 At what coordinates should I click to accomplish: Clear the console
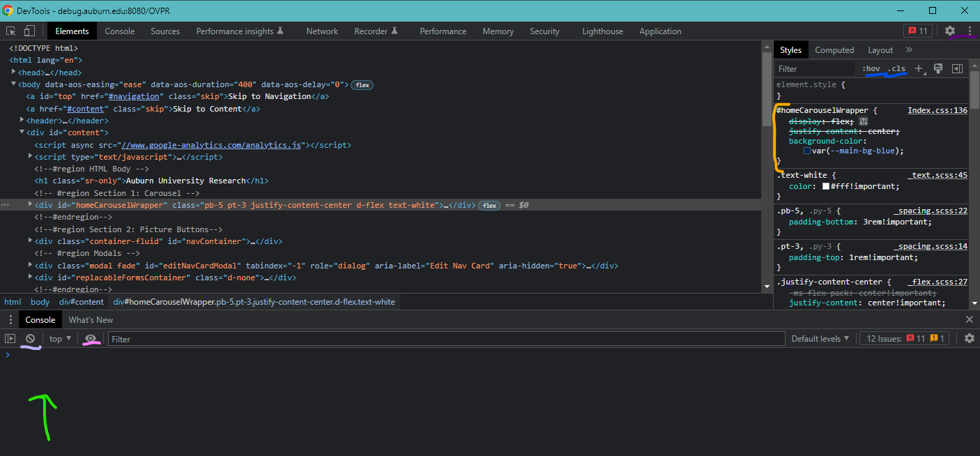click(x=30, y=338)
